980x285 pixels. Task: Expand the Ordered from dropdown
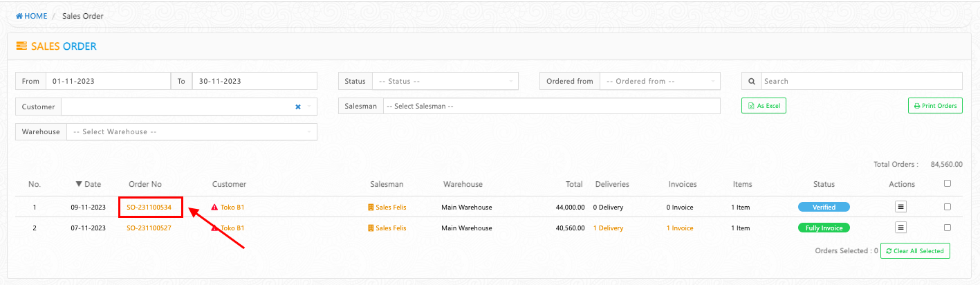coord(660,81)
